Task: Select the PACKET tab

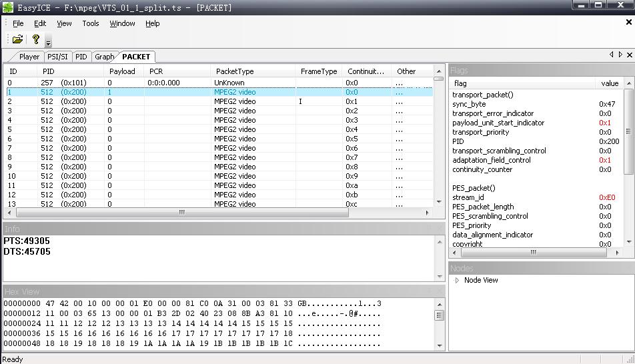Action: [136, 57]
